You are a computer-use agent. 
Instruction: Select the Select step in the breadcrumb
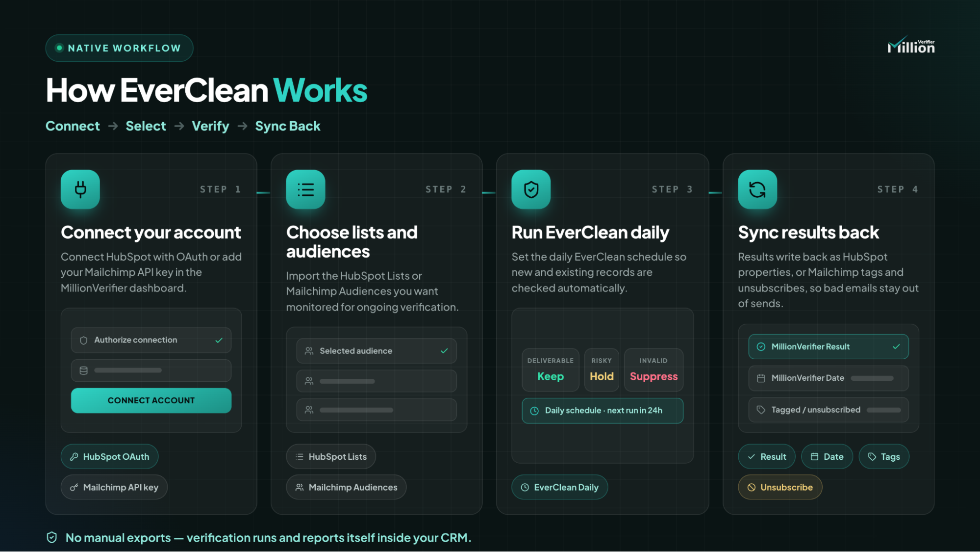[x=146, y=126]
